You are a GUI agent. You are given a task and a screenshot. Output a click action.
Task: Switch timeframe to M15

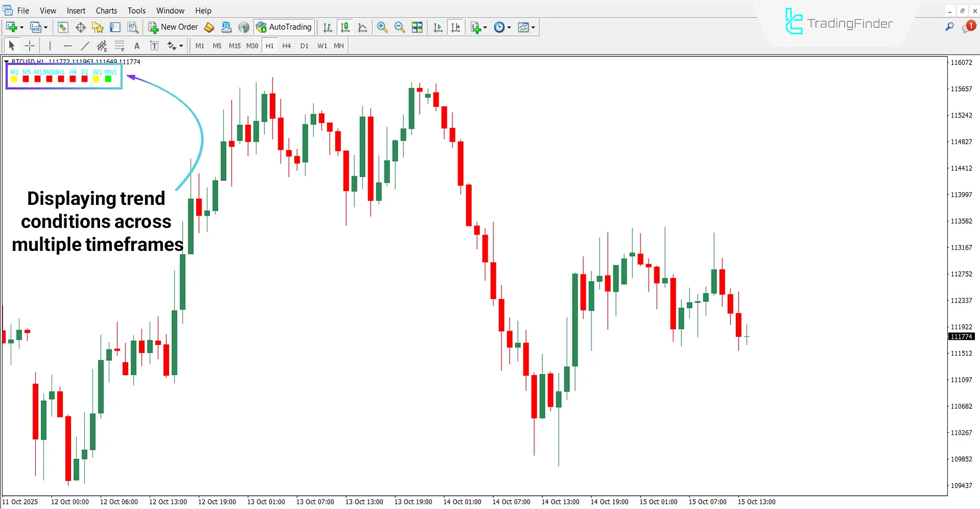coord(234,45)
